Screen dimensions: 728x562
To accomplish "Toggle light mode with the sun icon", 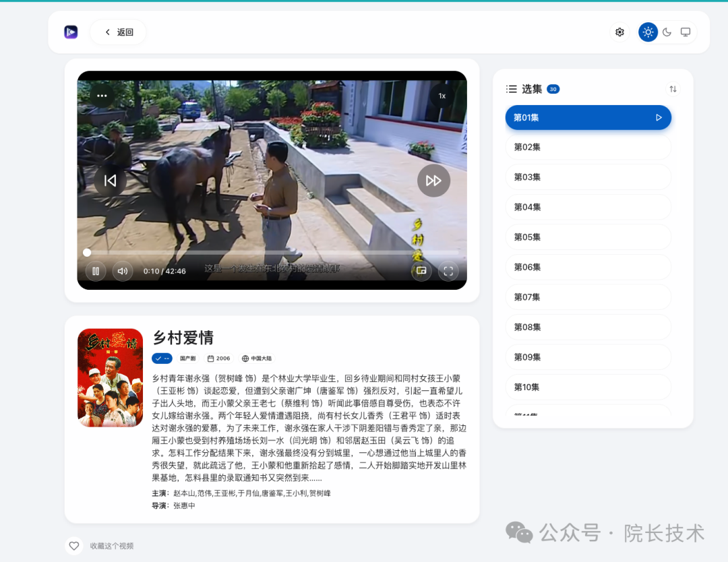I will pos(648,32).
